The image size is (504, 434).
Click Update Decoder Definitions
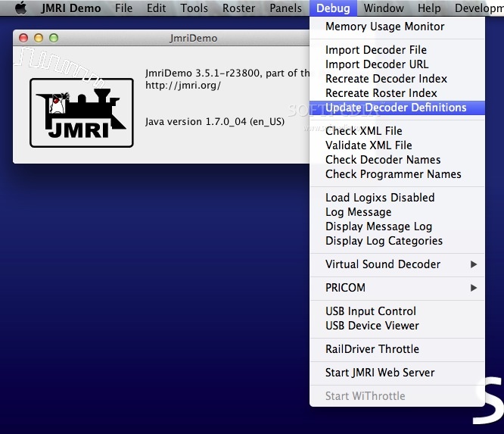click(x=397, y=108)
